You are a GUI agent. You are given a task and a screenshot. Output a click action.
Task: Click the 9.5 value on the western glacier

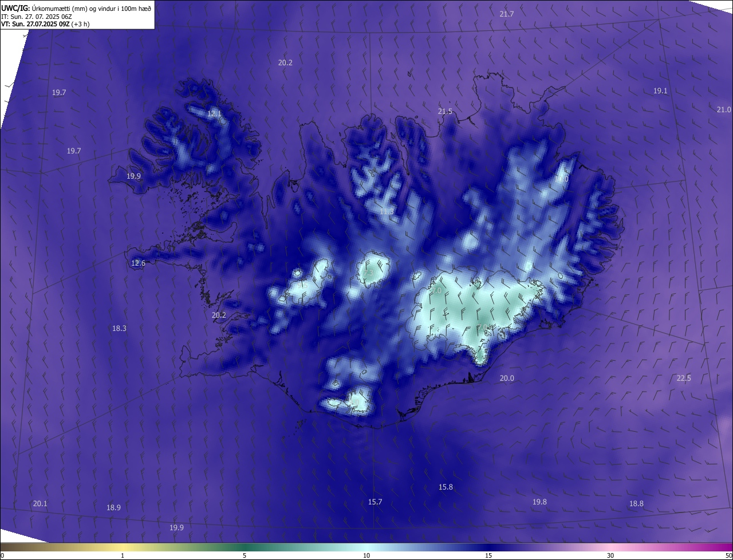[x=304, y=285]
